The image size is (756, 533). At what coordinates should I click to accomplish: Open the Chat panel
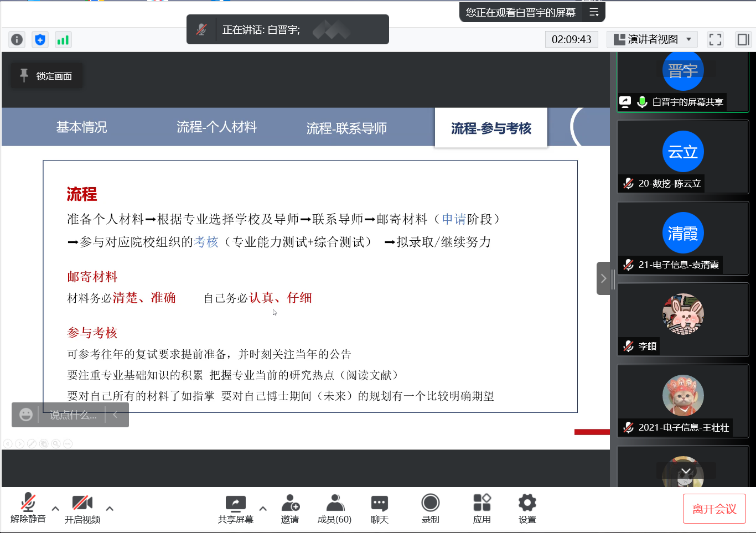(x=379, y=509)
